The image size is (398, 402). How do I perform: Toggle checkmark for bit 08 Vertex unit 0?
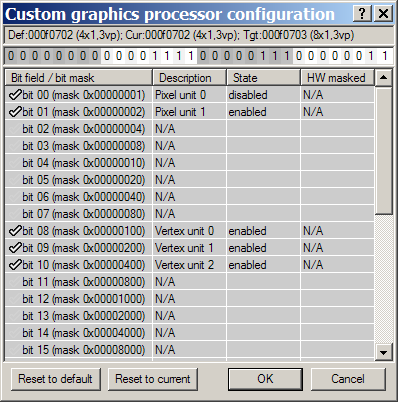point(15,231)
